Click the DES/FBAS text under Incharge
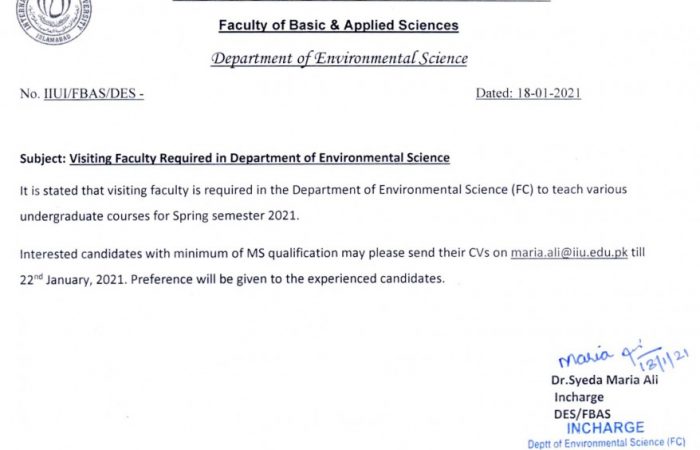 pos(582,414)
